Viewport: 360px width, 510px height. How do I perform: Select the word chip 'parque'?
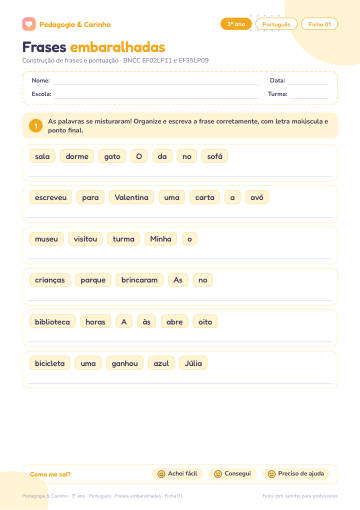[x=93, y=280]
